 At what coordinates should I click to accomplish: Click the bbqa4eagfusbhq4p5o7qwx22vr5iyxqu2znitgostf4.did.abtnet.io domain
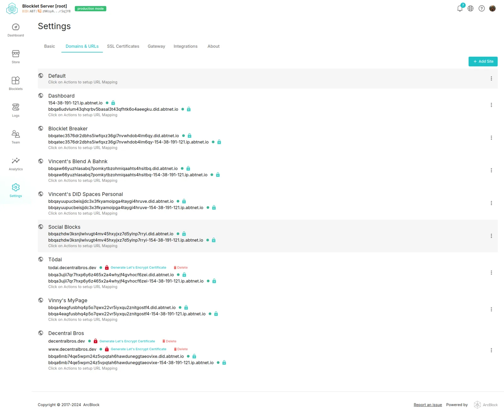[x=112, y=308]
